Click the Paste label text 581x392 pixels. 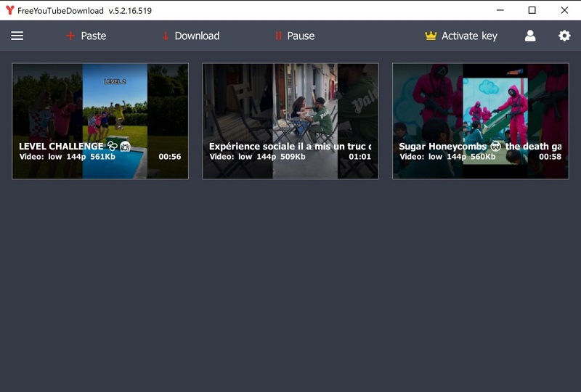tap(94, 36)
